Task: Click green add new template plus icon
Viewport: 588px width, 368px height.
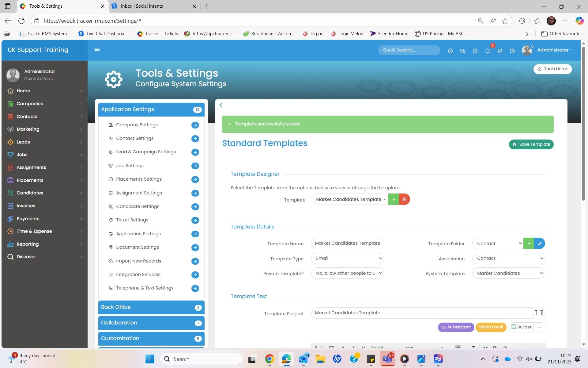Action: (394, 199)
